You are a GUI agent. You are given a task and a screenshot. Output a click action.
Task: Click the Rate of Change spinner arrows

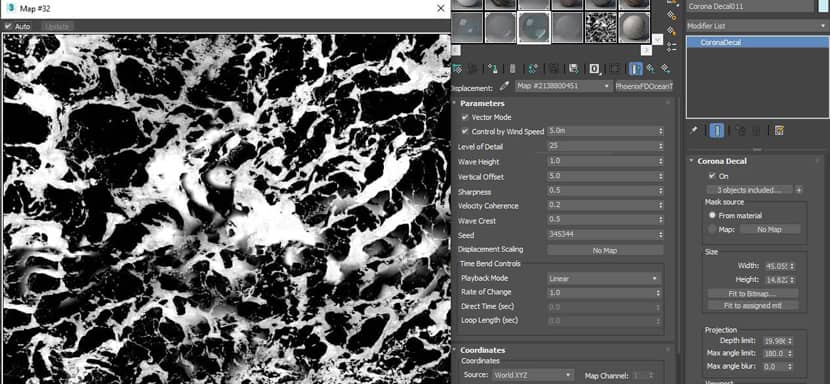658,292
